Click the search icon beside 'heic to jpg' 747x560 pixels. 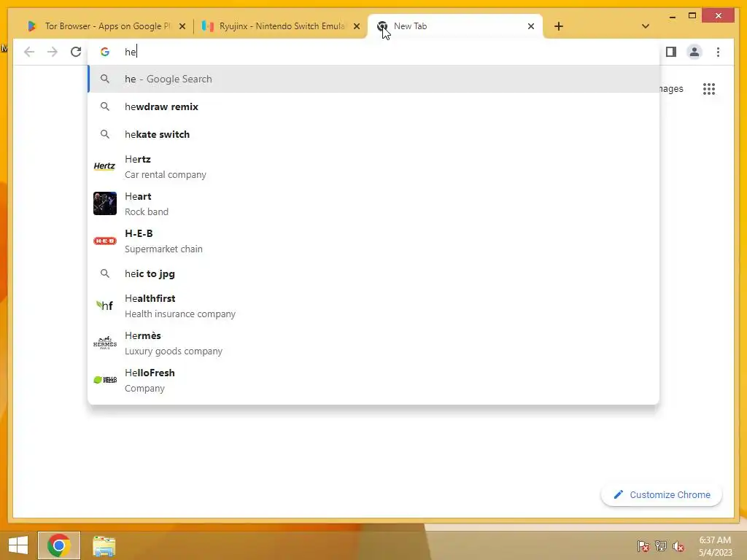(105, 273)
